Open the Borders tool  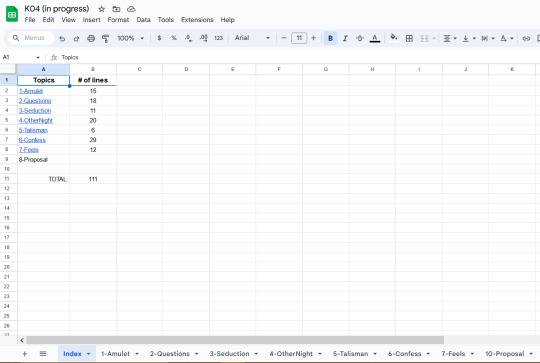pos(409,38)
